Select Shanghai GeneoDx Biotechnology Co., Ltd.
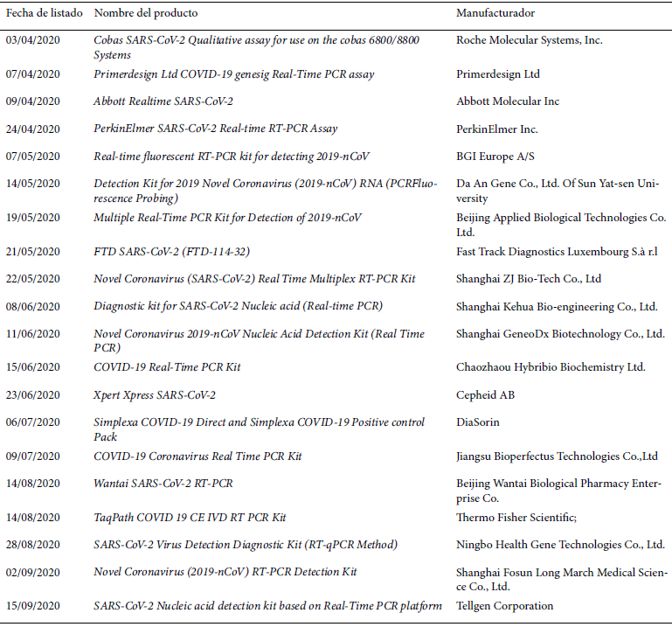 click(560, 334)
